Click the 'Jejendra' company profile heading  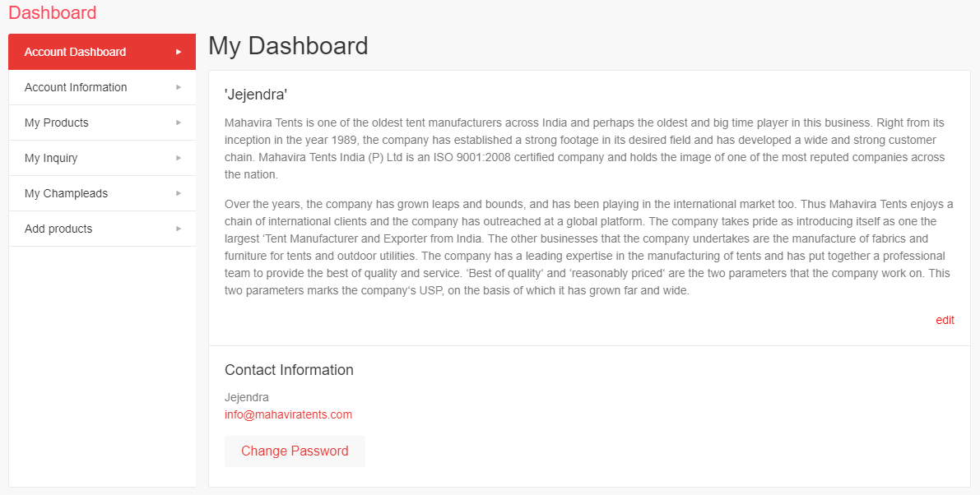(x=255, y=95)
